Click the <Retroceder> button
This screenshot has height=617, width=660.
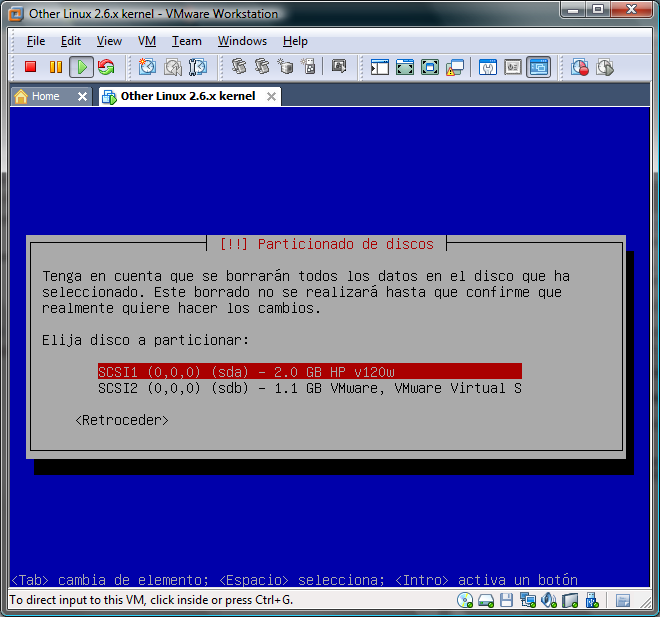(x=122, y=420)
